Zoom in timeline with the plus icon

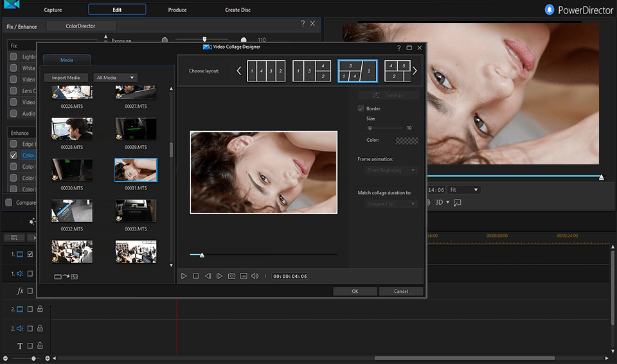(x=48, y=358)
